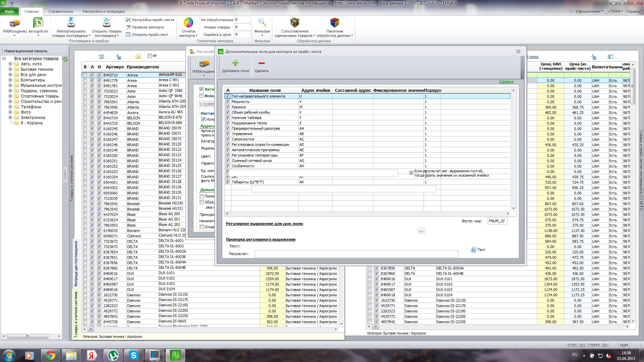This screenshot has height=362, width=644.
Task: Open the Справка dropdown at top right
Action: [x=634, y=11]
